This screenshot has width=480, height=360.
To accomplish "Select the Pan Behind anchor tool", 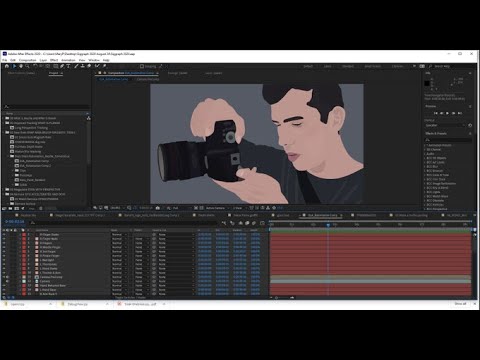I will (48, 66).
